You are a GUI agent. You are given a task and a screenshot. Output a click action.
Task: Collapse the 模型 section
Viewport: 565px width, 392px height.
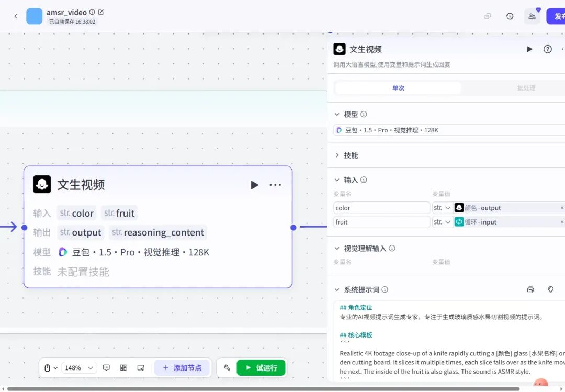coord(337,114)
